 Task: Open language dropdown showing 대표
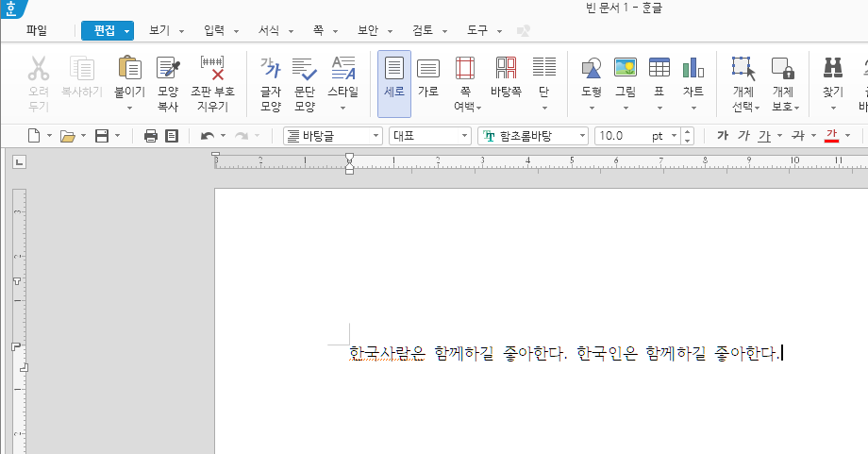point(429,136)
